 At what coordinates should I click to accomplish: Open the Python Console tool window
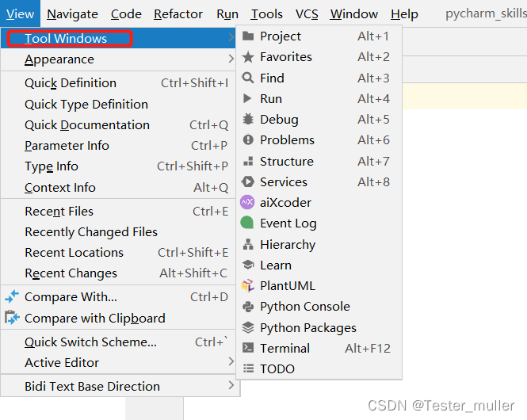coord(319,307)
